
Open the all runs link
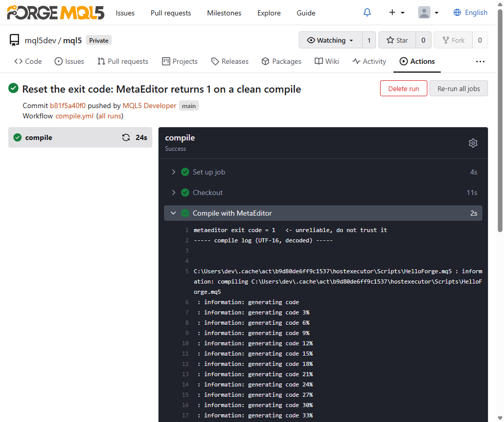pos(110,116)
